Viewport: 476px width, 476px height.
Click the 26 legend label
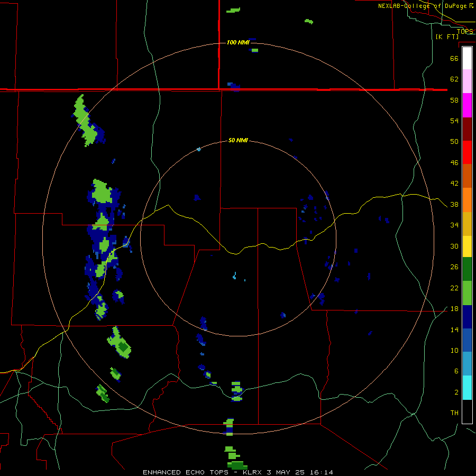tap(454, 267)
